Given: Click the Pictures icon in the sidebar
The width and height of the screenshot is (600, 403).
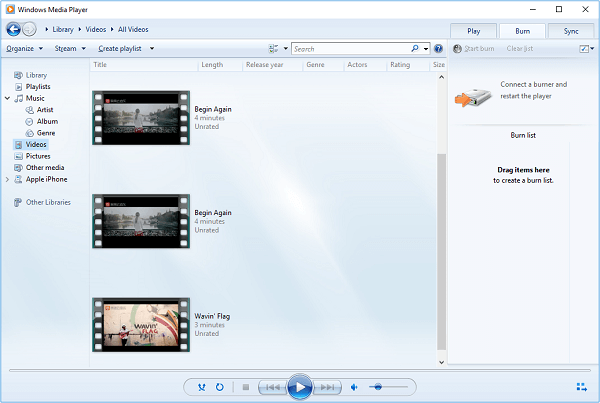Looking at the screenshot, I should [18, 156].
